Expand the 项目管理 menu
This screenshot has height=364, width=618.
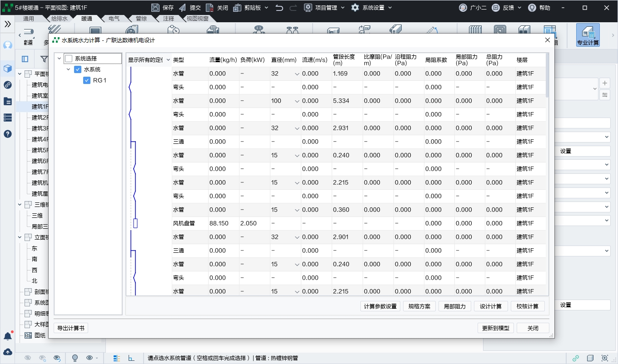coord(324,8)
